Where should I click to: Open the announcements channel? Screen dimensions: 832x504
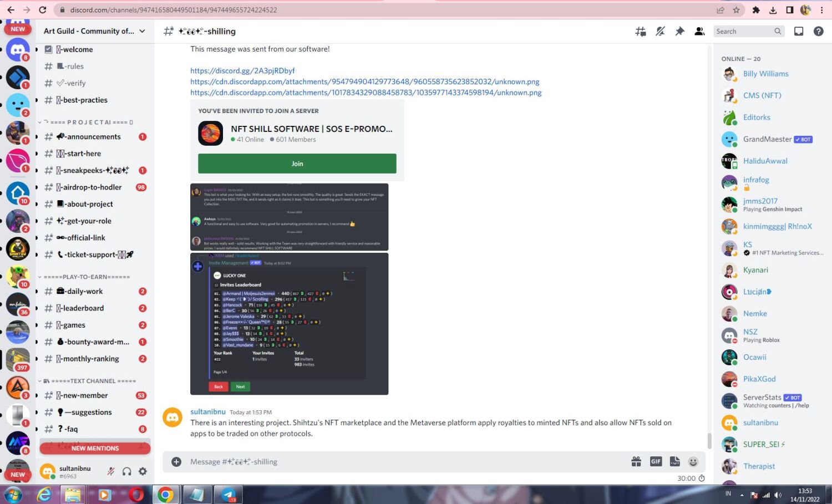(x=93, y=136)
